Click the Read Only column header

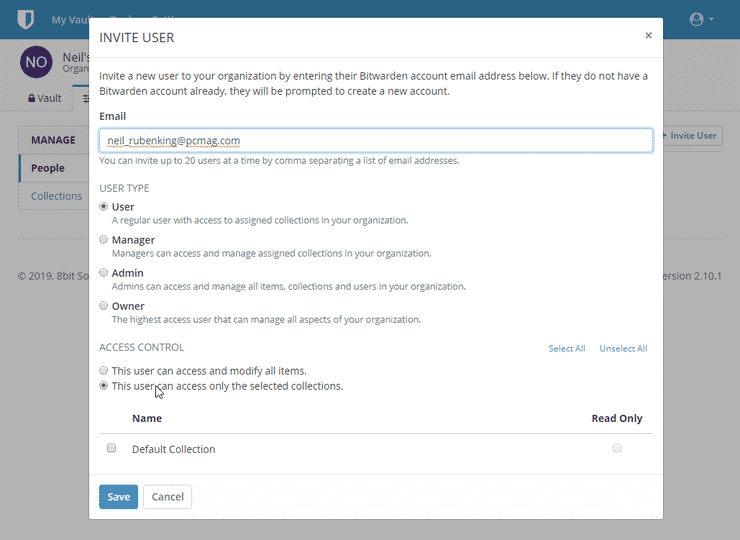[617, 418]
